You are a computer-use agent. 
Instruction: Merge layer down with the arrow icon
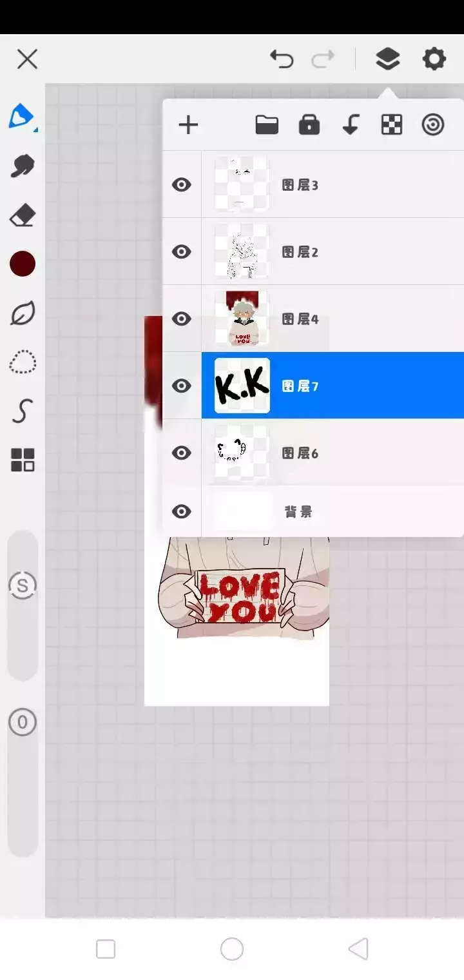pyautogui.click(x=351, y=125)
